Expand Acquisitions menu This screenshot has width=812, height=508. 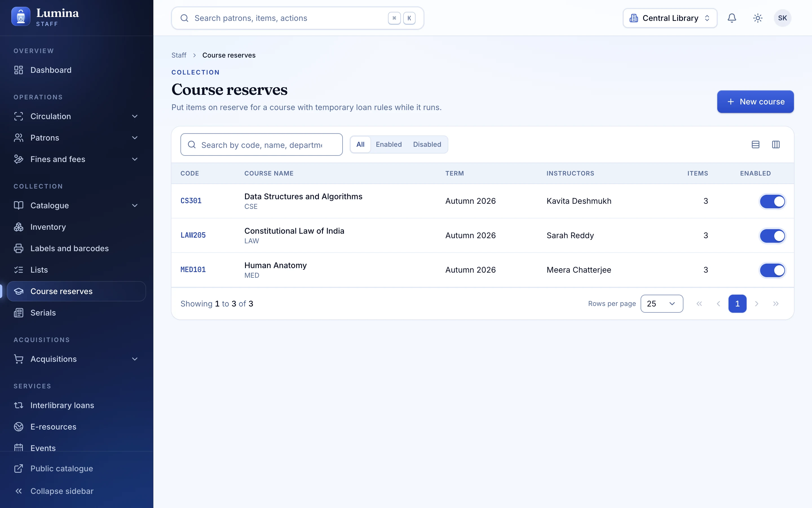76,359
